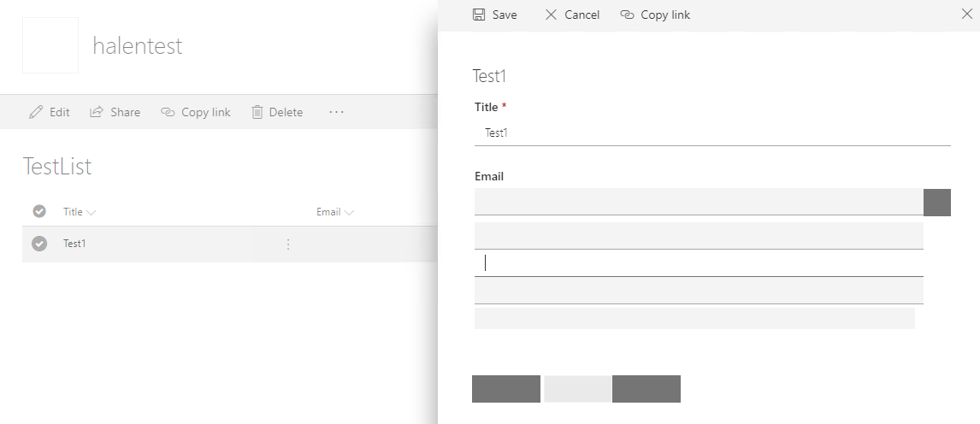Copy link from the list command bar
This screenshot has height=424, width=980.
[196, 112]
